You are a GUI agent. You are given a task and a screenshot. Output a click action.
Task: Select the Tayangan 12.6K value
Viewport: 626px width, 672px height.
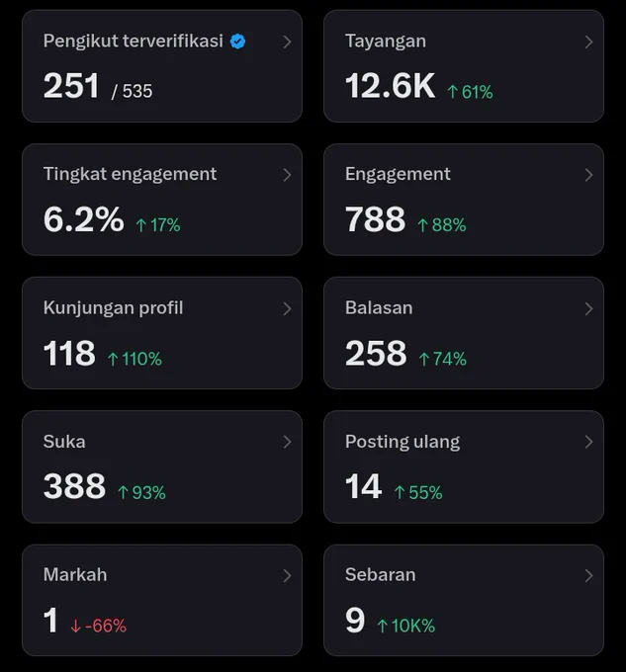[391, 86]
